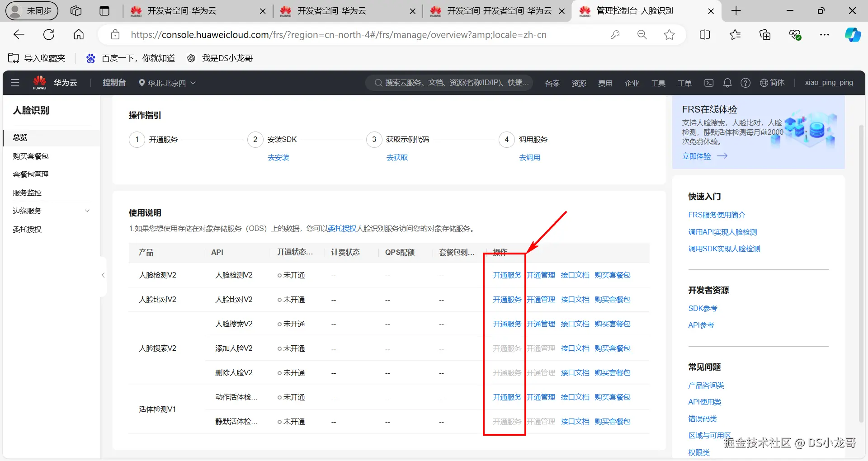Open browser essentials heart icon
This screenshot has height=461, width=868.
795,34
